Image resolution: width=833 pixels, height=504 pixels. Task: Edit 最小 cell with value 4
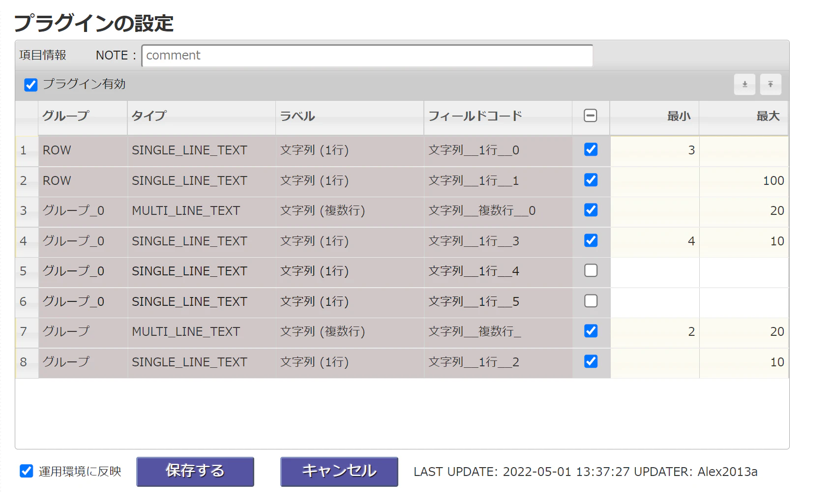[x=654, y=241]
